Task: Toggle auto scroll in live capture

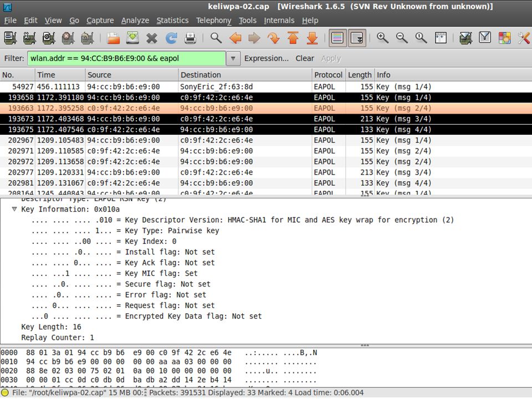Action: [357, 38]
